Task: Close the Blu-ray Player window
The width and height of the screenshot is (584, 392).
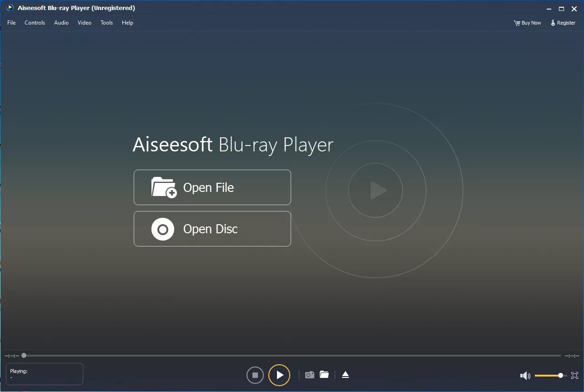Action: tap(574, 9)
